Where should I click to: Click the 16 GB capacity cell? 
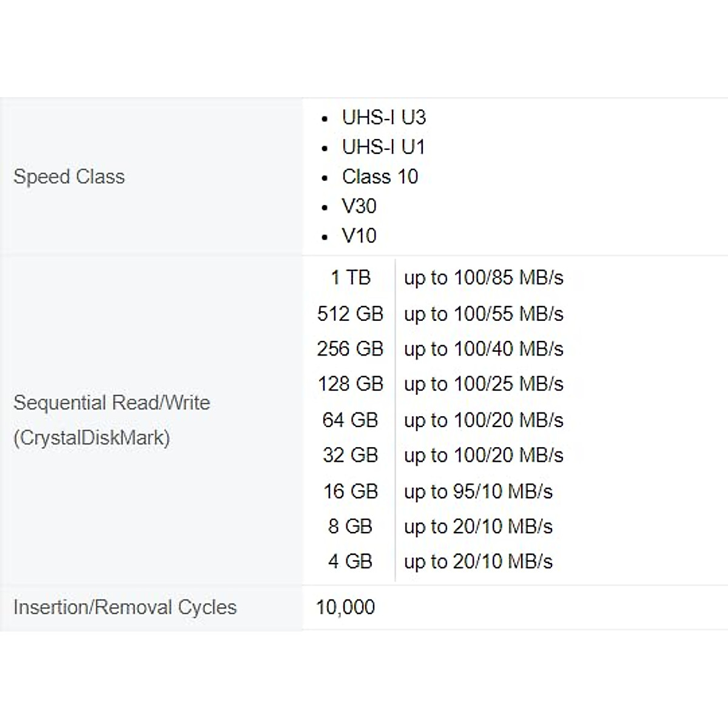[x=350, y=491]
